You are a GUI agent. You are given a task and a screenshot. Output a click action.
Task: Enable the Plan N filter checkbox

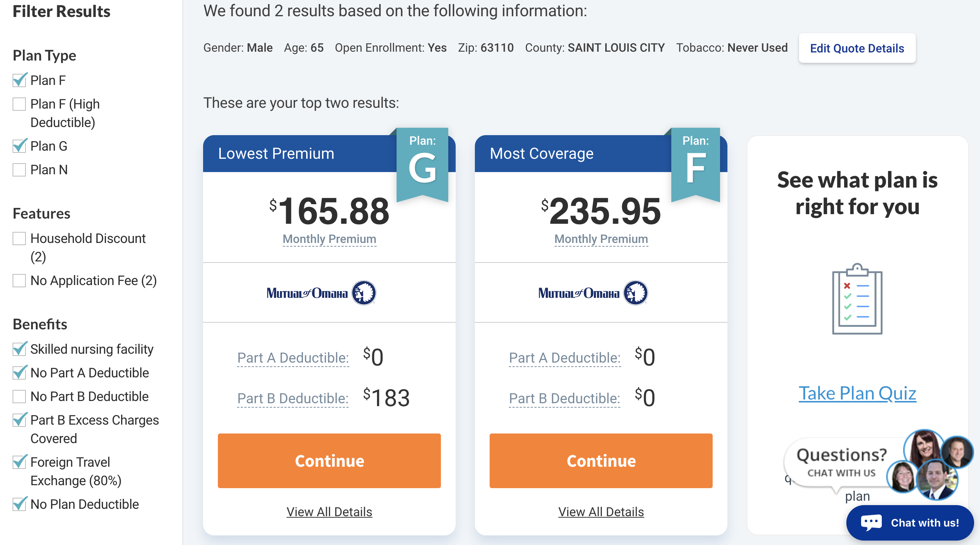(x=20, y=169)
